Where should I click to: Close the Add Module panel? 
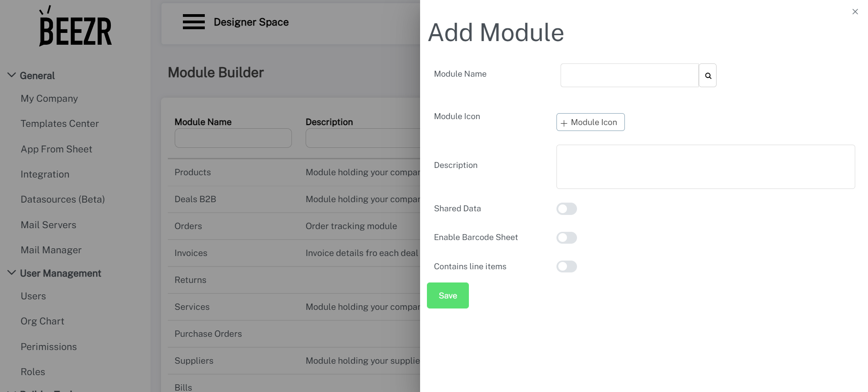[x=855, y=12]
